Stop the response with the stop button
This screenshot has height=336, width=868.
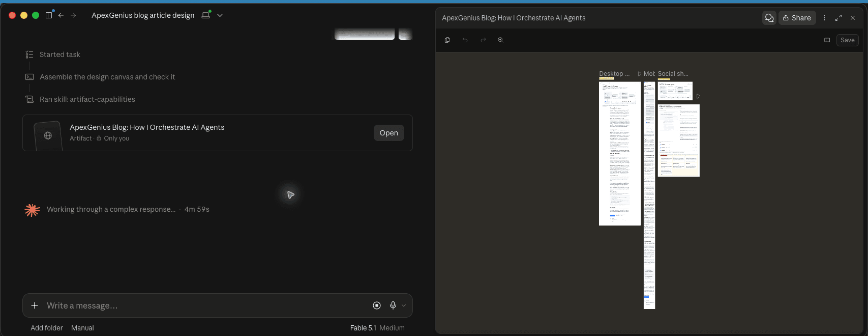377,305
